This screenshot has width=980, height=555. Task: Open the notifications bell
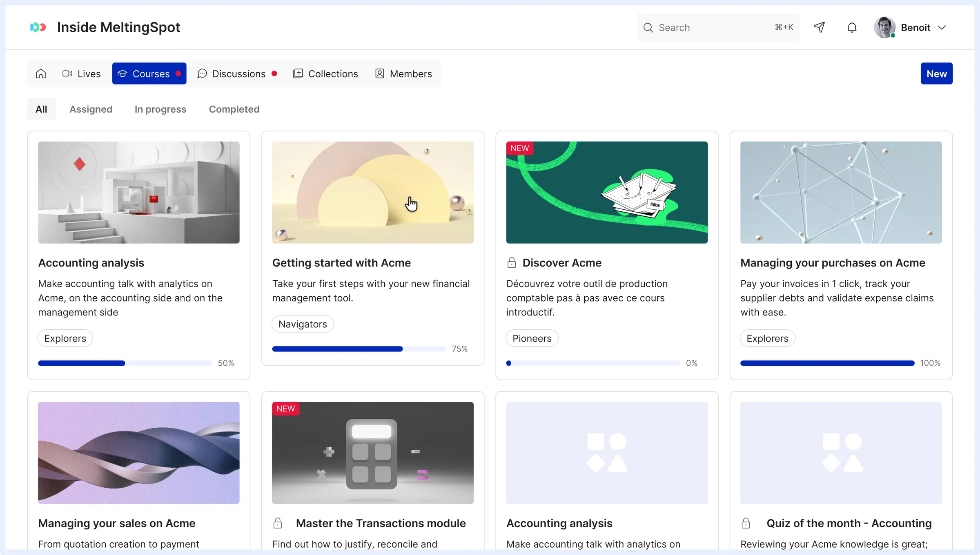click(x=852, y=27)
